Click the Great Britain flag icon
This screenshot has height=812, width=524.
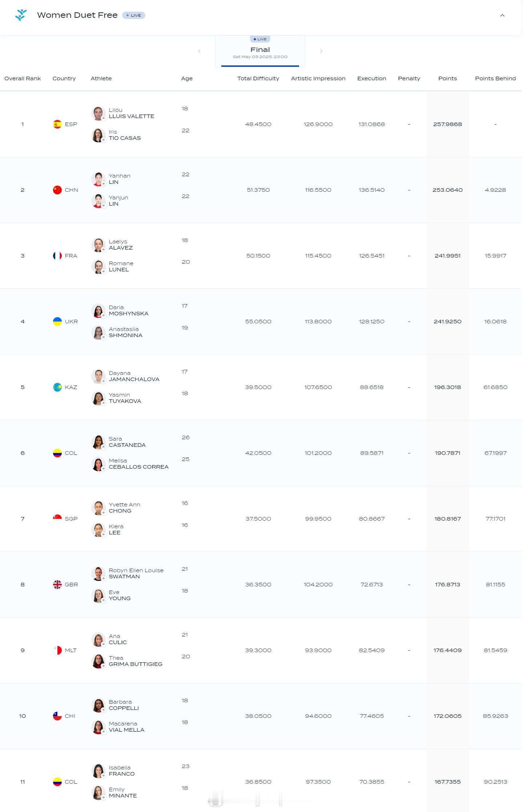click(x=57, y=585)
